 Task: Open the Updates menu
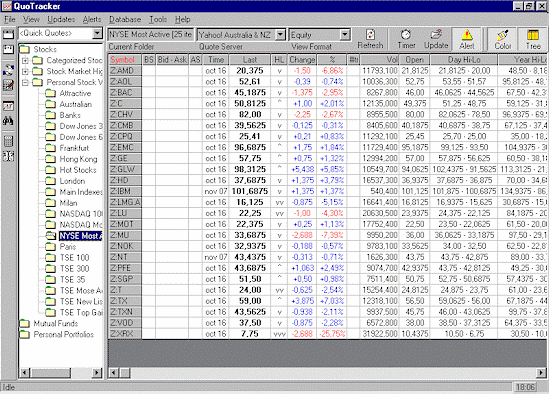tap(61, 19)
